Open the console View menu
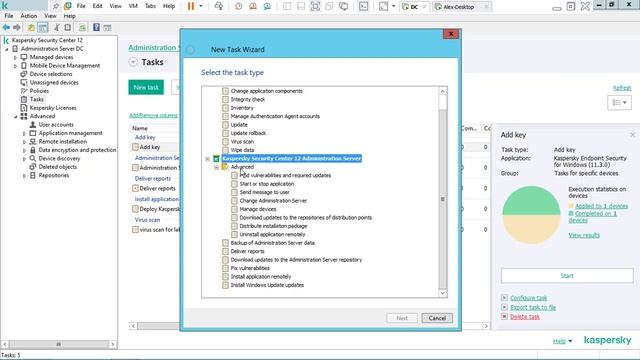Screen dimensions: 640x360 50,16
